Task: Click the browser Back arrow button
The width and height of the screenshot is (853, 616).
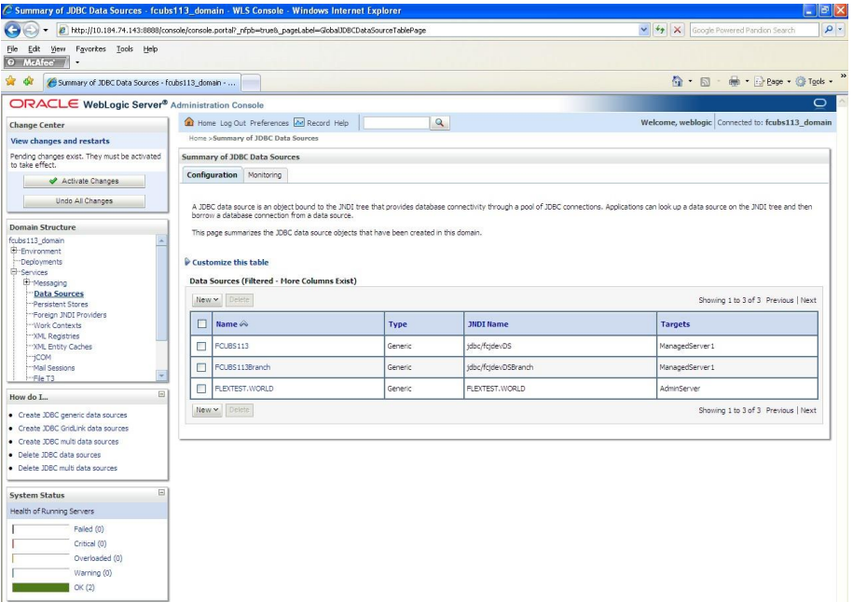Action: point(12,31)
